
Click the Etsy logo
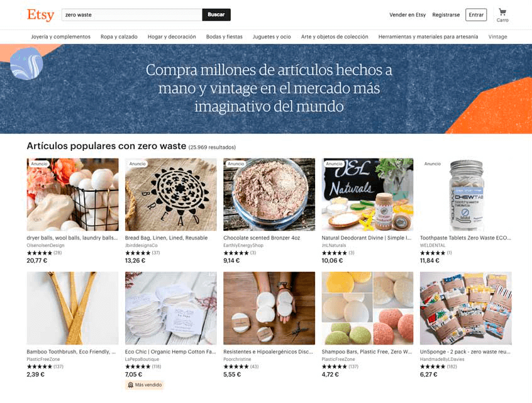coord(41,15)
